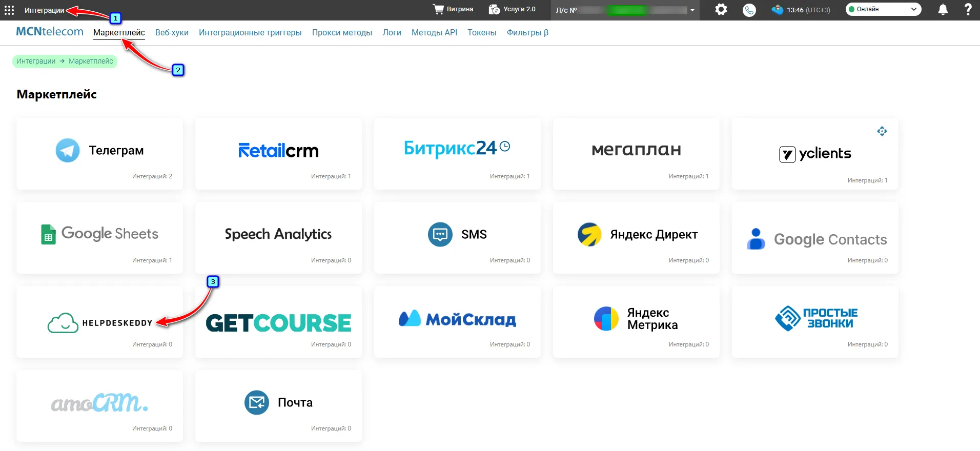
Task: Open the Витрина shopping cart
Action: [x=453, y=9]
